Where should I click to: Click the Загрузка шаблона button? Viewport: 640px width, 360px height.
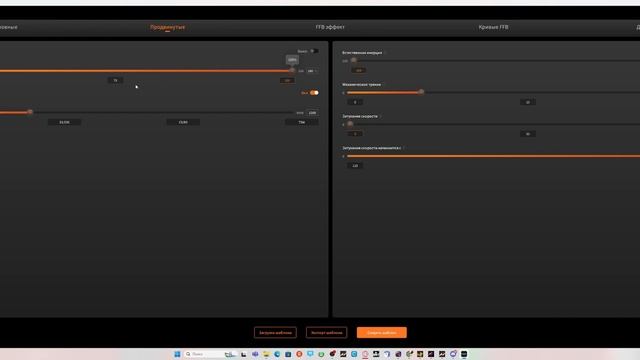point(275,333)
